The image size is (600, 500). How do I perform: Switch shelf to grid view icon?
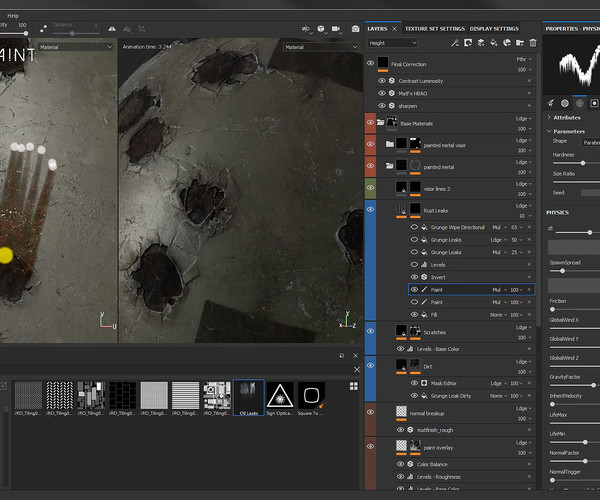[354, 386]
